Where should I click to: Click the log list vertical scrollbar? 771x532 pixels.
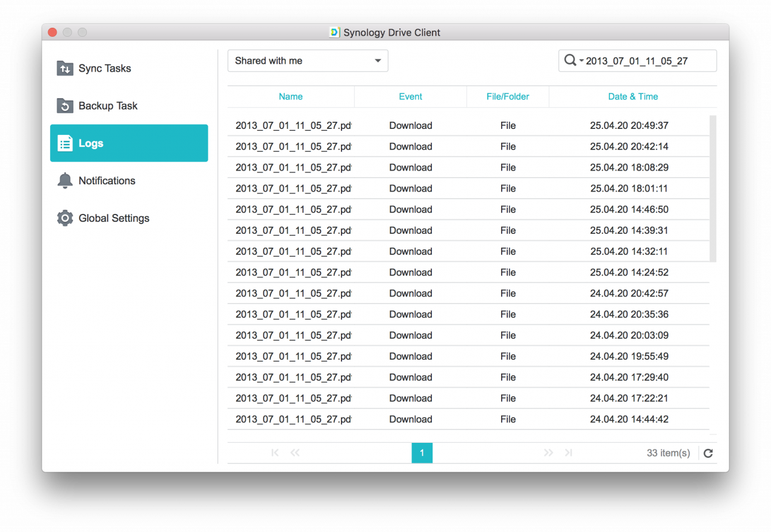pos(713,188)
